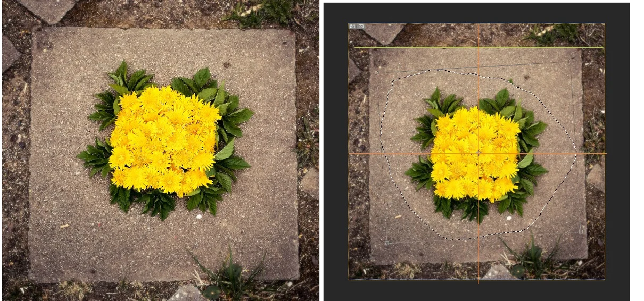Click the transform box bottom-left corner handle
The width and height of the screenshot is (644, 301).
point(387,243)
